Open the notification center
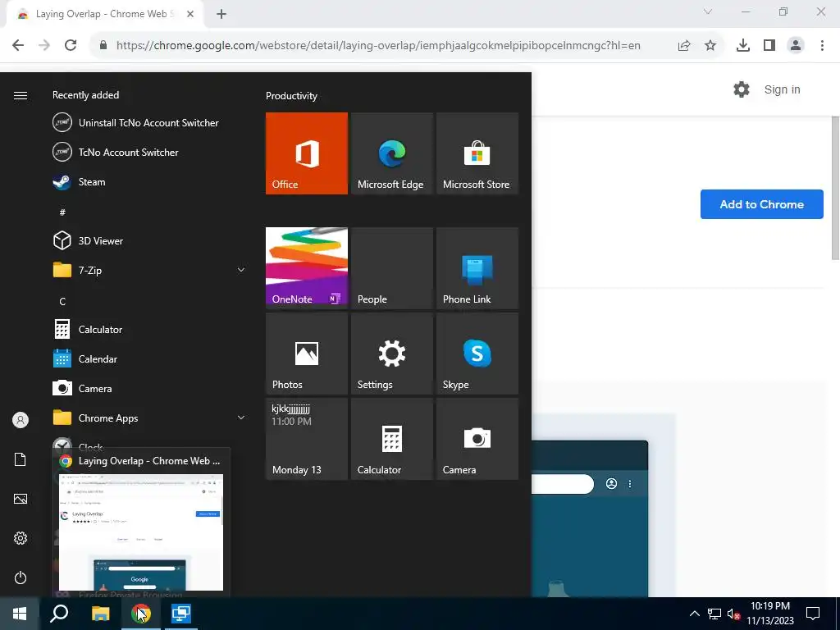The image size is (840, 630). [813, 614]
